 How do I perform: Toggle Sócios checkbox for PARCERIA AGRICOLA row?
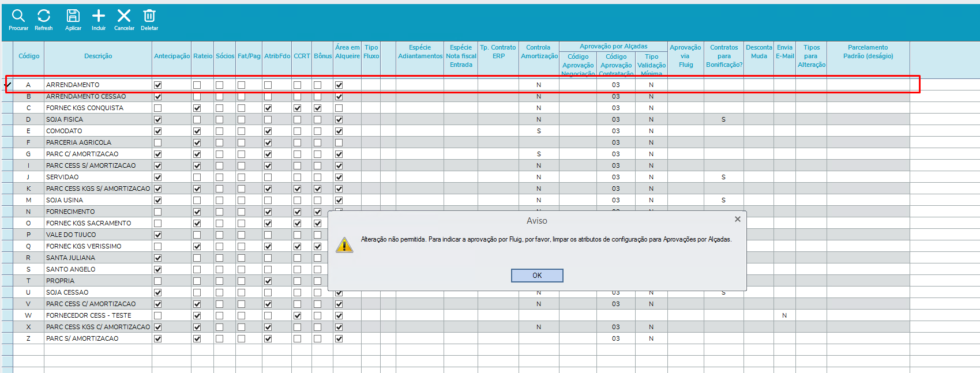(220, 142)
